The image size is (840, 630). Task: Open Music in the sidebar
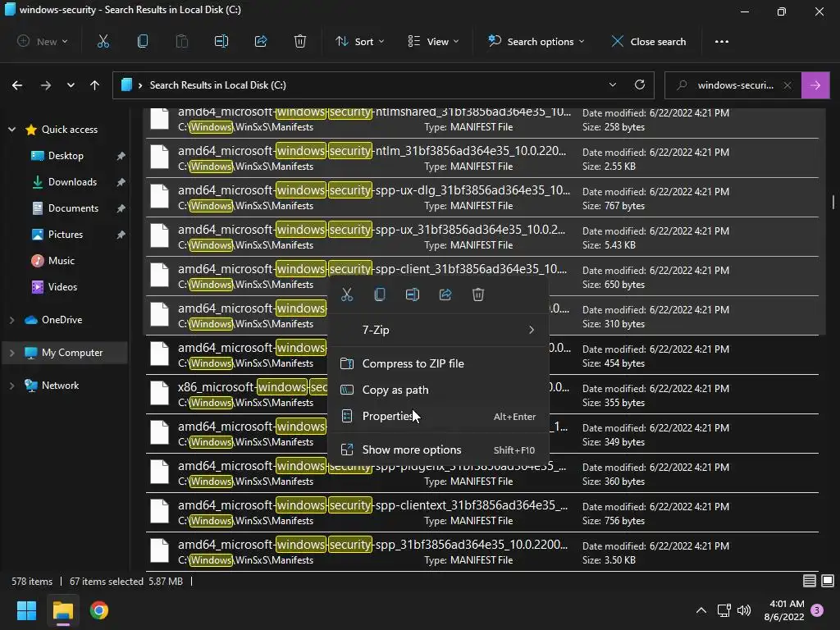(61, 260)
